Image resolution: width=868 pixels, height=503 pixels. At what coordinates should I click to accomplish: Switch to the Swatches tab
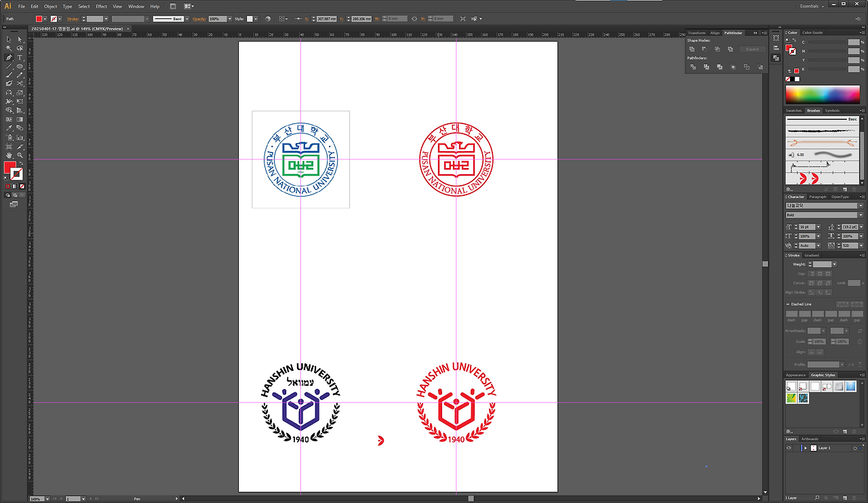pyautogui.click(x=794, y=110)
